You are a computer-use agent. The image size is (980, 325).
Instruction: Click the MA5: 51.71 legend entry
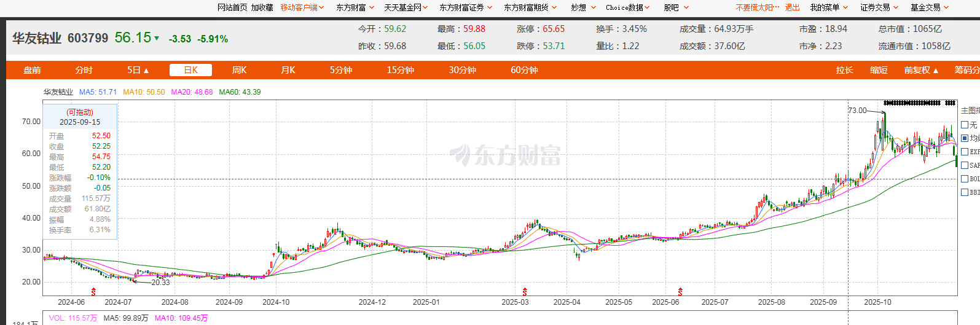(98, 92)
